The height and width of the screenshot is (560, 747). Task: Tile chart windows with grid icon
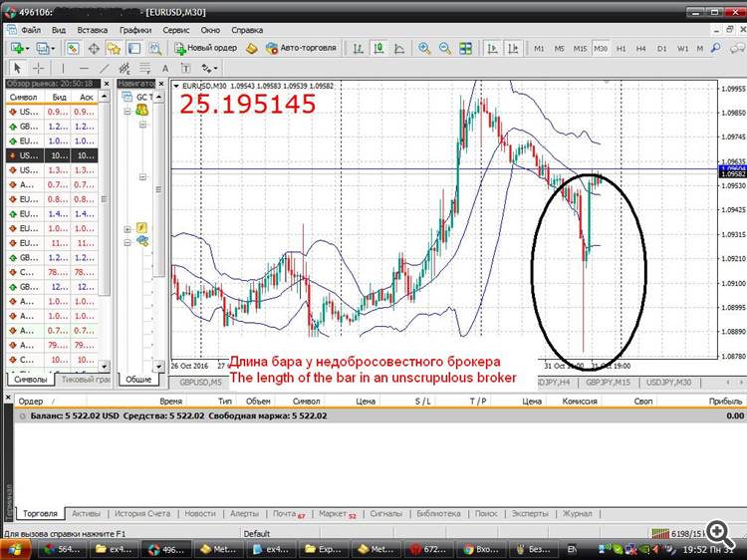[465, 48]
